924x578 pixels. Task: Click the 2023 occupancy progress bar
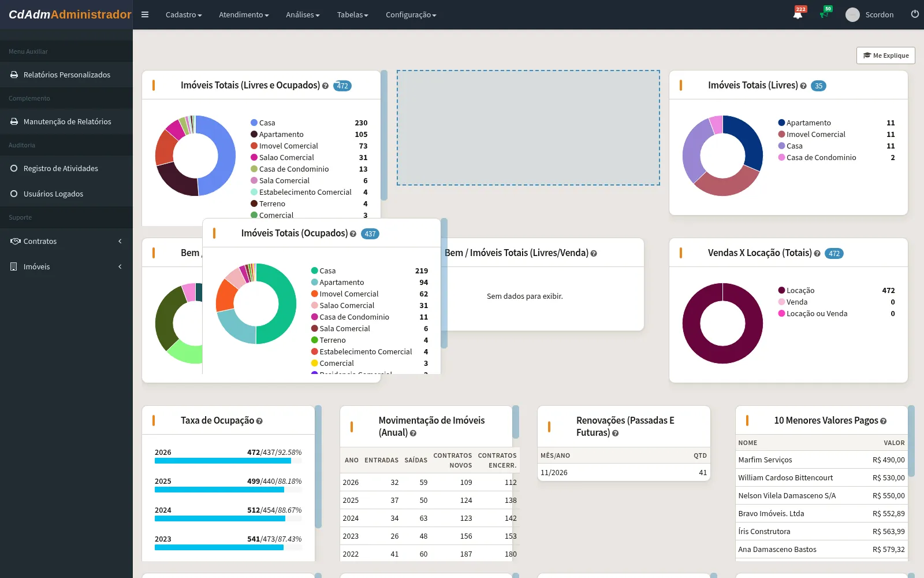[228, 547]
